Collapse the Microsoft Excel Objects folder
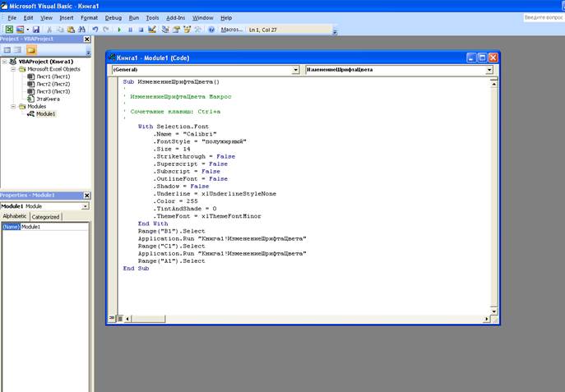 13,69
